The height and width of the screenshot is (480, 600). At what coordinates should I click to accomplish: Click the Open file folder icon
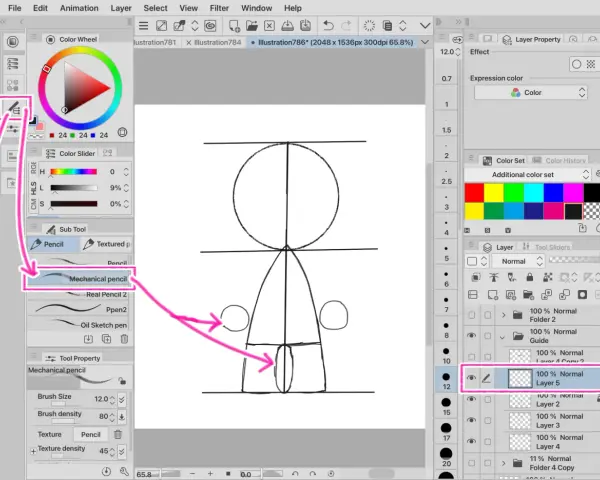[252, 26]
